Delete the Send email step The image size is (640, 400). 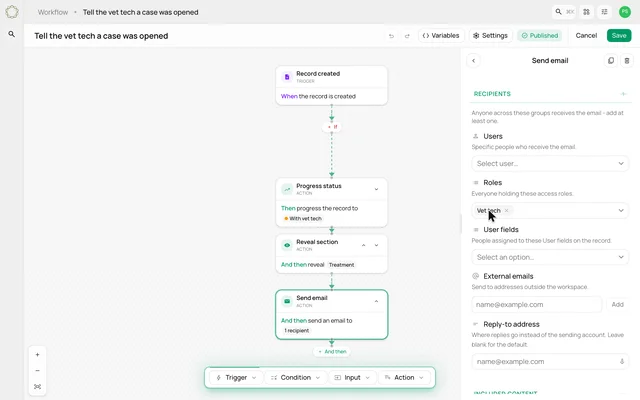click(x=627, y=61)
